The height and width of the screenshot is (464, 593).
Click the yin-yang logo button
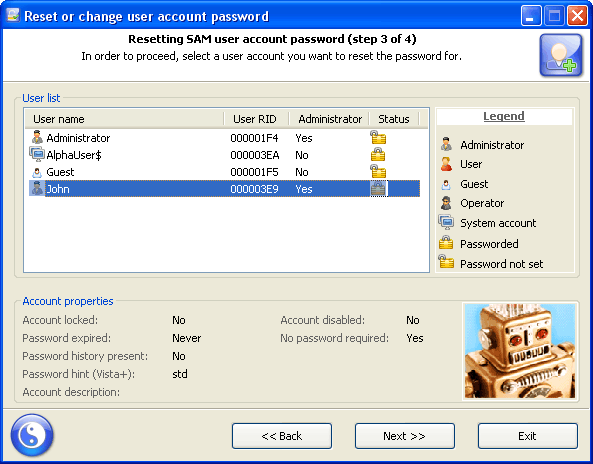coord(32,435)
